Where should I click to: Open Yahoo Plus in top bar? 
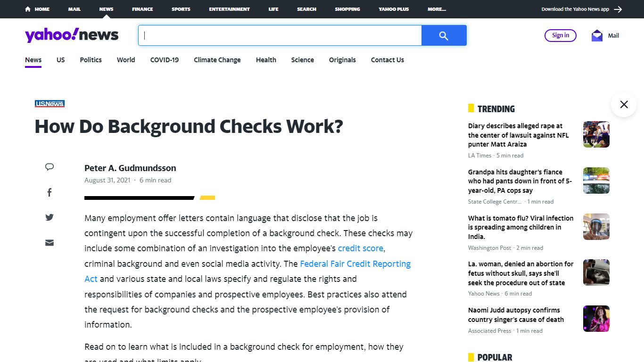coord(394,9)
